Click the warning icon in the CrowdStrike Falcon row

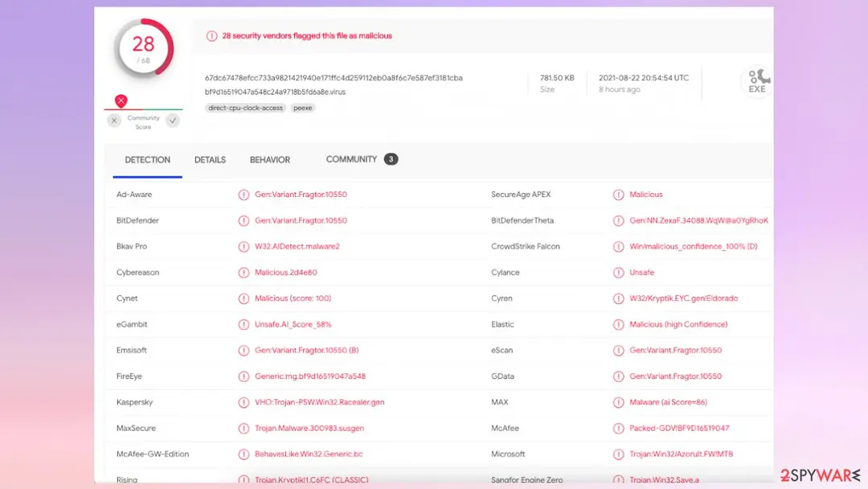(618, 247)
